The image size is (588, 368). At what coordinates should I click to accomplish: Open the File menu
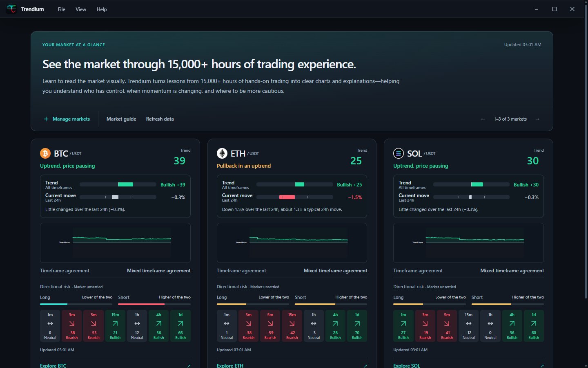[x=61, y=9]
